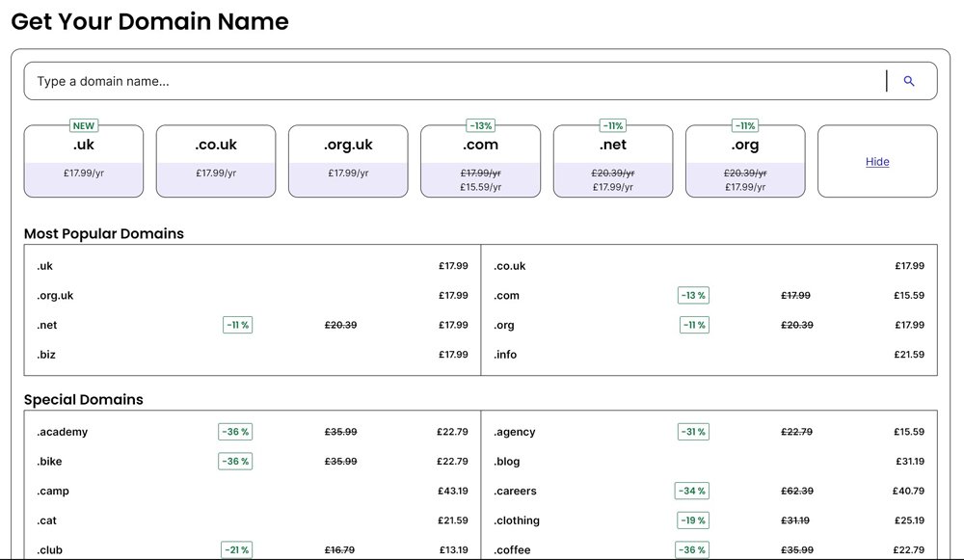Image resolution: width=964 pixels, height=560 pixels.
Task: Select the .biz domain row
Action: click(x=252, y=354)
